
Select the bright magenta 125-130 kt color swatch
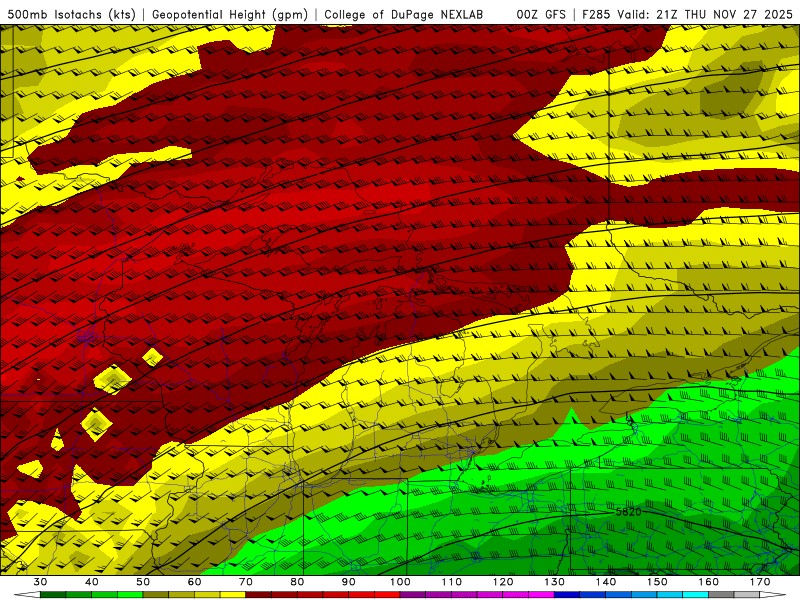(542, 595)
